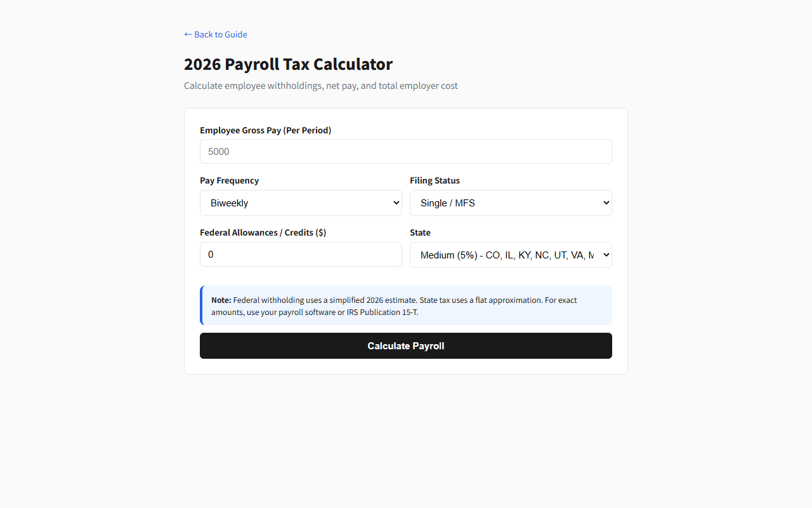Click the 2026 Payroll Tax Calculator heading

288,64
